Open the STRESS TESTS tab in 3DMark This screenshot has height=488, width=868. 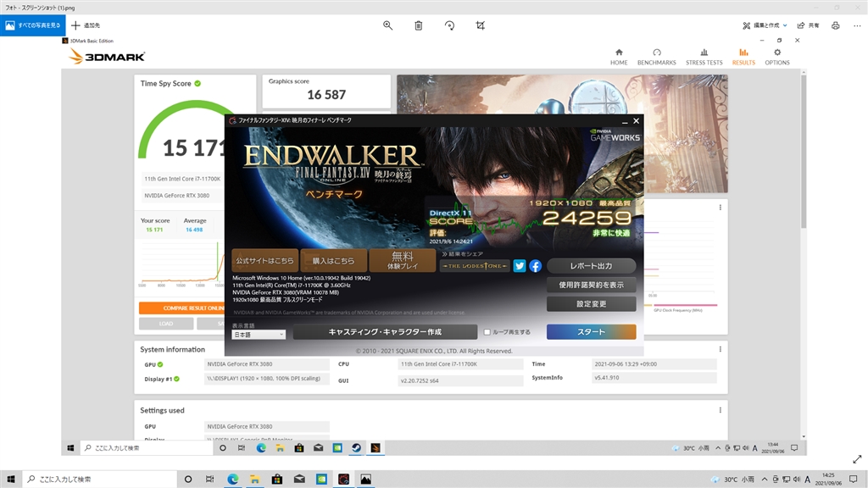point(704,57)
